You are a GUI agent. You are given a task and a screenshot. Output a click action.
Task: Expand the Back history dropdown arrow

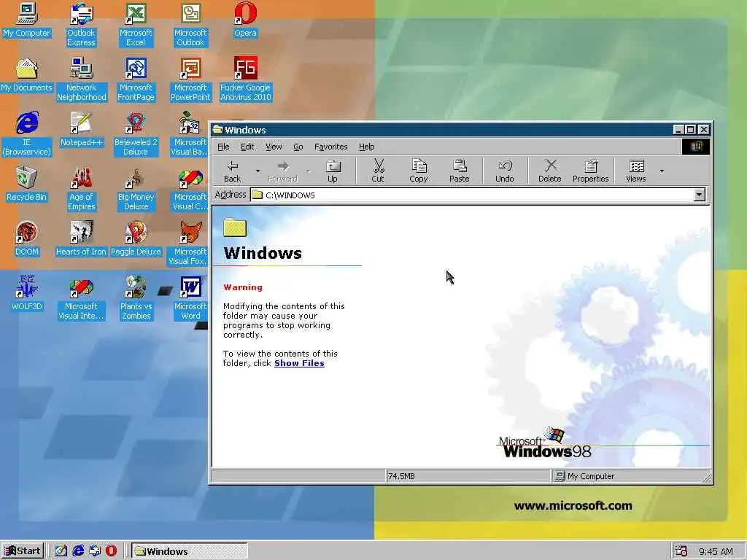(258, 171)
